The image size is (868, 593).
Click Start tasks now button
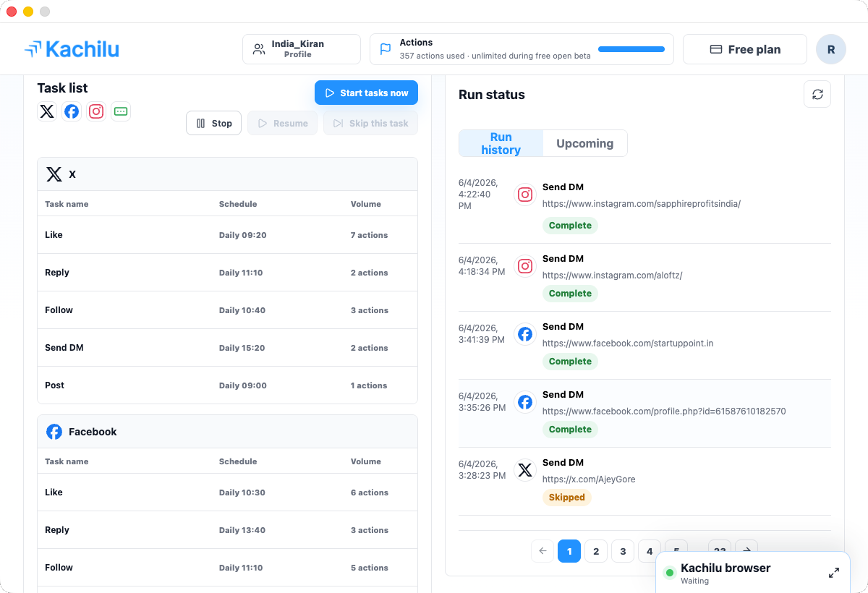pos(366,93)
